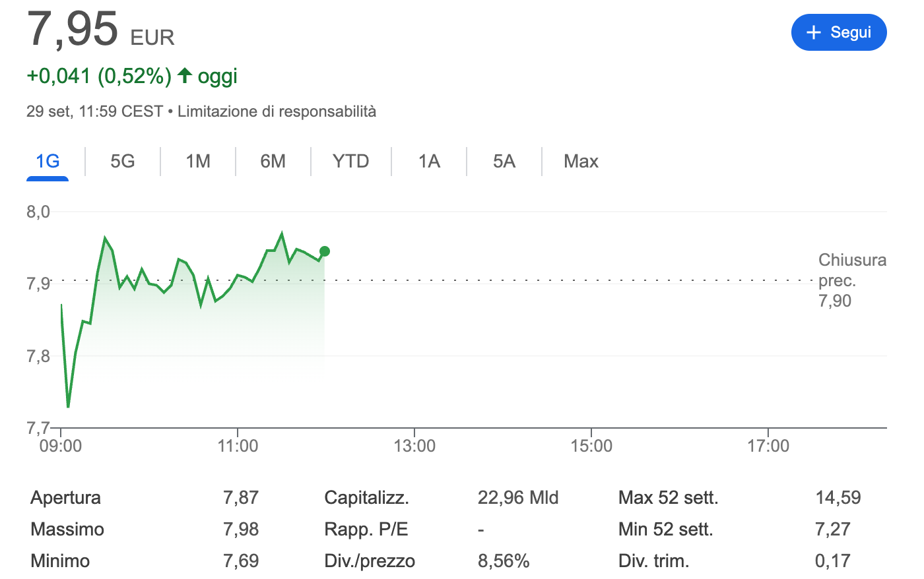This screenshot has width=924, height=579.
Task: Show the Max time range
Action: click(x=581, y=162)
